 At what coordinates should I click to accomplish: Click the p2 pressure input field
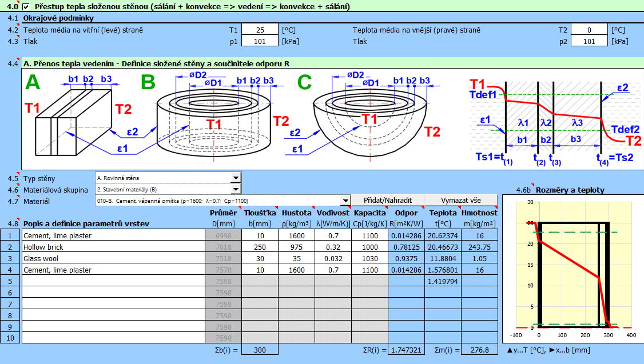pyautogui.click(x=589, y=41)
